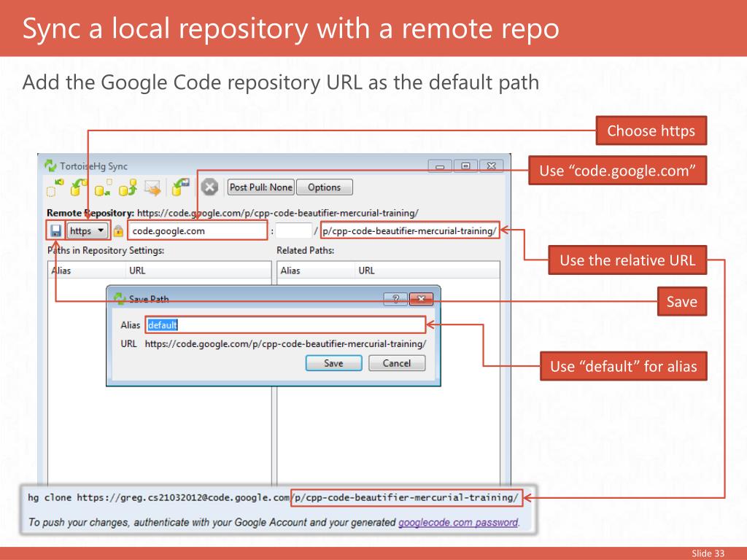747x560 pixels.
Task: Click the hg clone command text
Action: point(273,497)
